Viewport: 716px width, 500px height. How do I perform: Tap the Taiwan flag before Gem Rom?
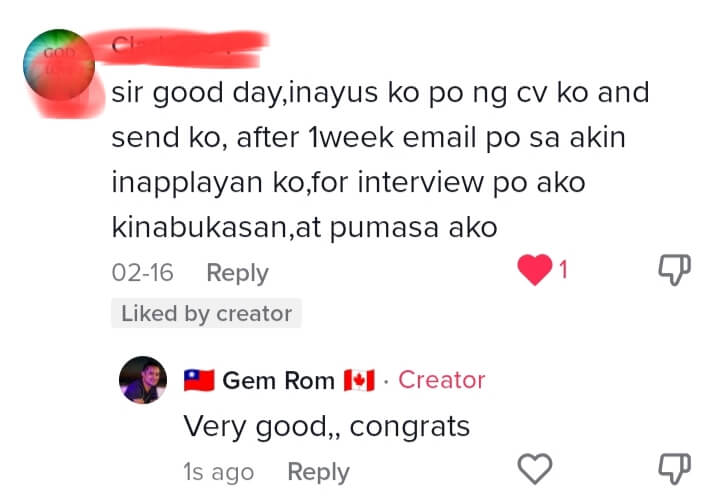199,380
